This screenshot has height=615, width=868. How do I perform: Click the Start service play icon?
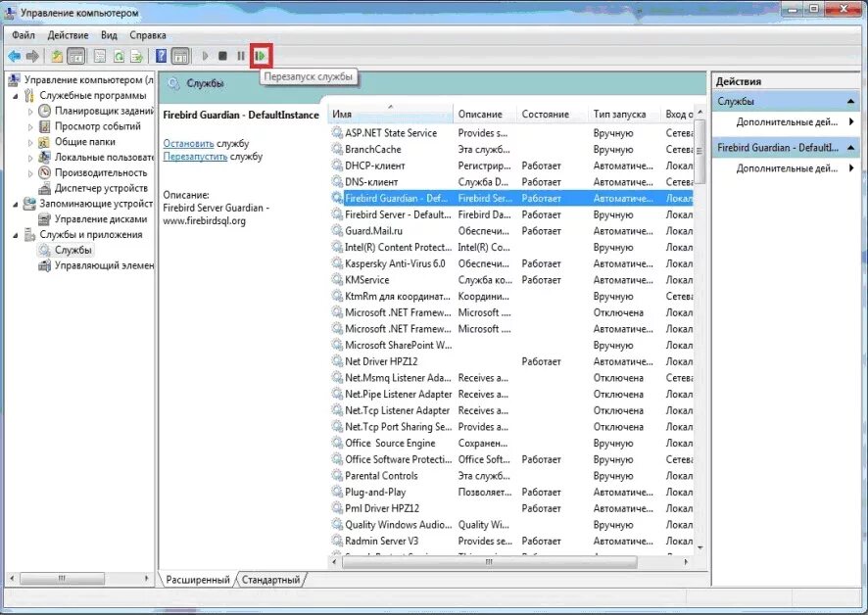206,56
